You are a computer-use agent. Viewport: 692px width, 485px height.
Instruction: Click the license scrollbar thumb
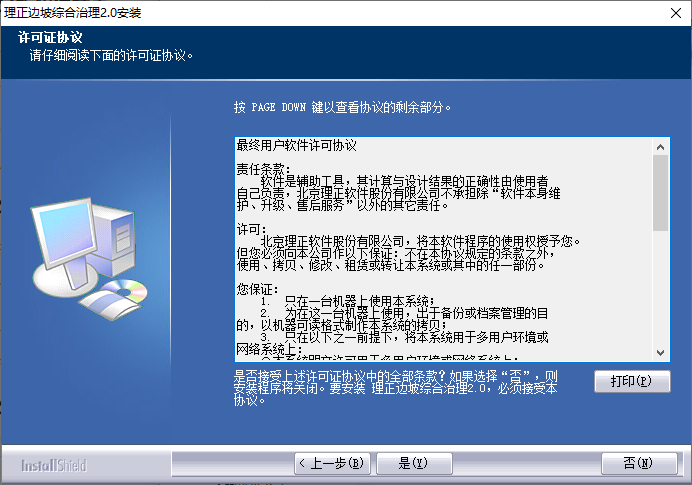click(660, 193)
